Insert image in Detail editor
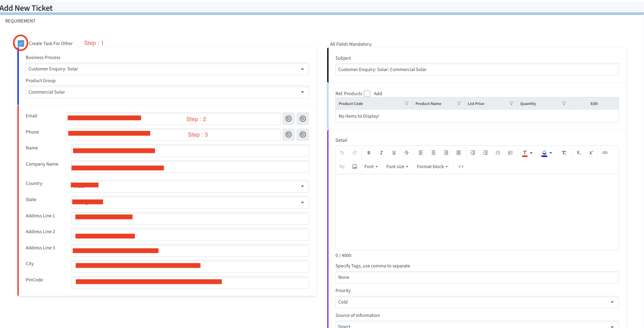 click(355, 167)
